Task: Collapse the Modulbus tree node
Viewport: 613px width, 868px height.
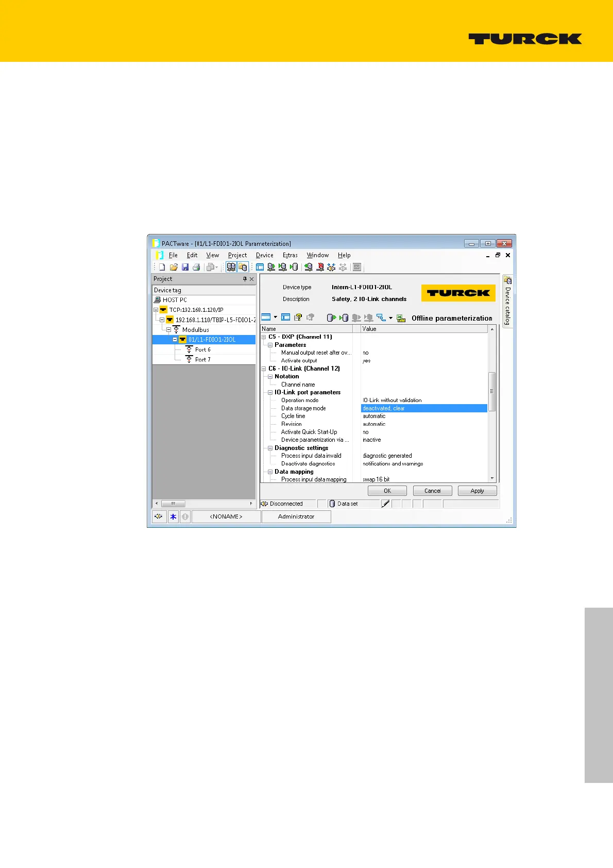Action: 168,329
